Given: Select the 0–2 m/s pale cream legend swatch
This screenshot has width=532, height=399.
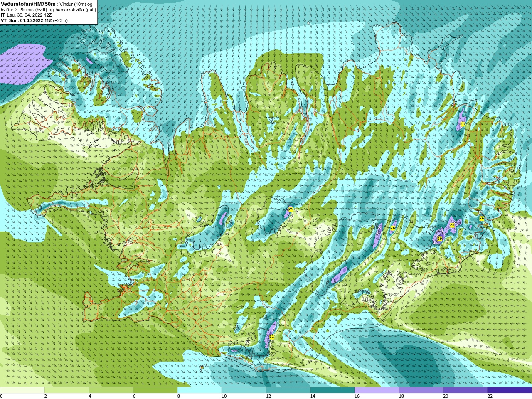Looking at the screenshot, I should point(22,390).
